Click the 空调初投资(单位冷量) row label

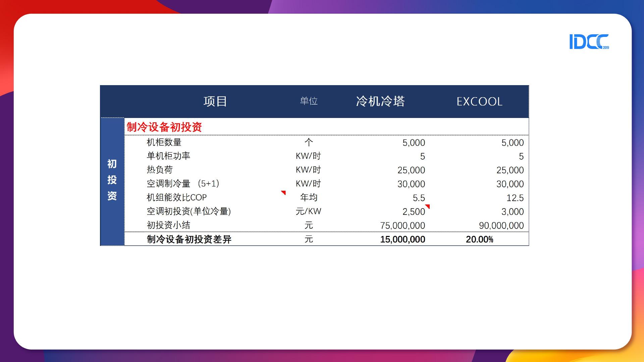[x=189, y=212]
